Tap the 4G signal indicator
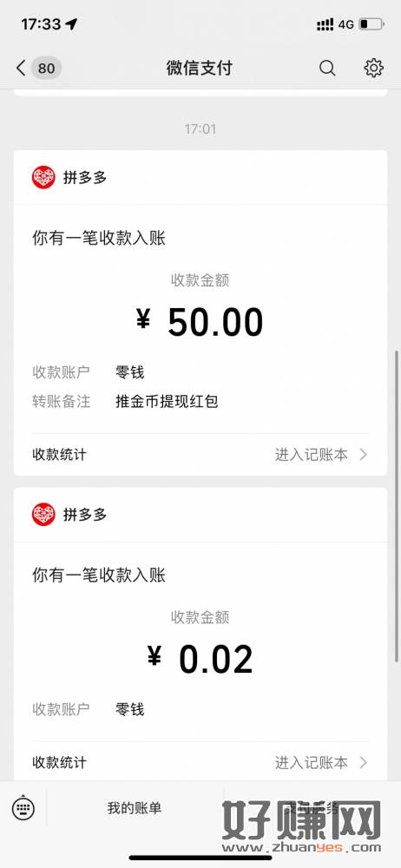Viewport: 401px width, 868px height. point(346,24)
